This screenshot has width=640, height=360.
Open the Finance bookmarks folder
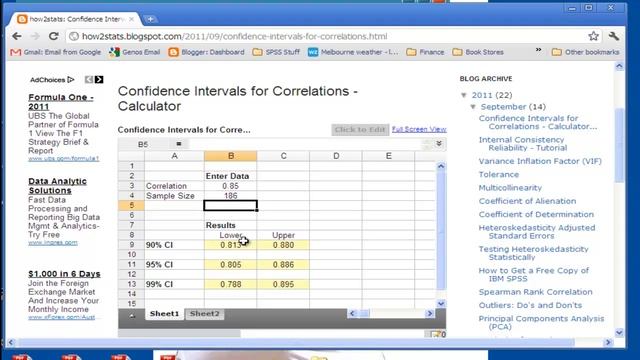425,52
